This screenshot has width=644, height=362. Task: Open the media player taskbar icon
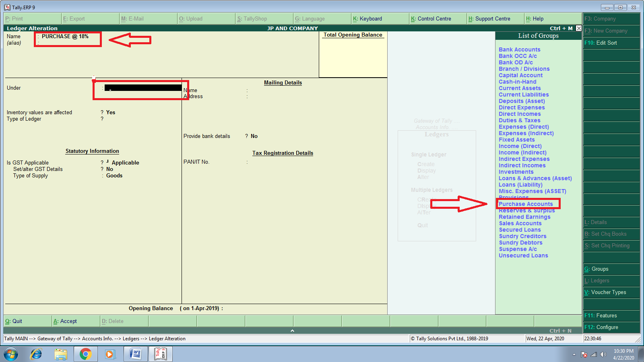[109, 354]
